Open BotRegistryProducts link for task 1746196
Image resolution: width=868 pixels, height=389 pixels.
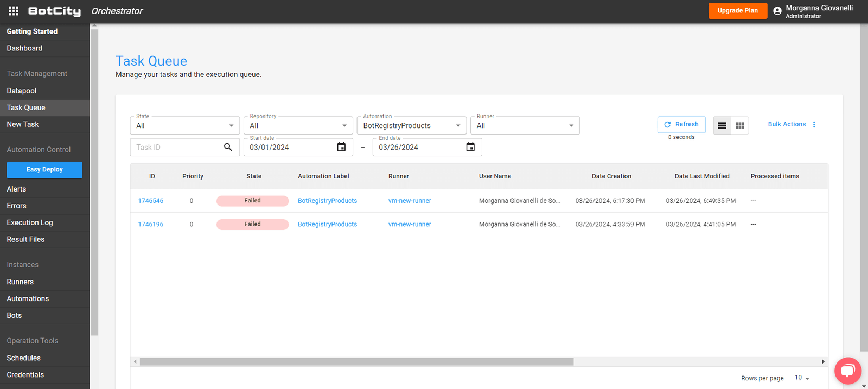click(327, 224)
